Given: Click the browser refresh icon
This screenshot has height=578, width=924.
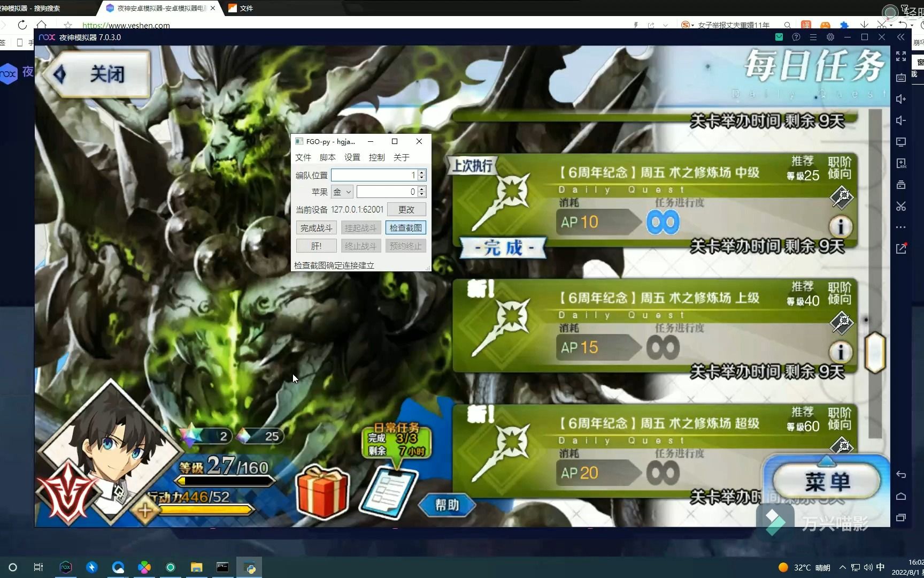Looking at the screenshot, I should 22,25.
